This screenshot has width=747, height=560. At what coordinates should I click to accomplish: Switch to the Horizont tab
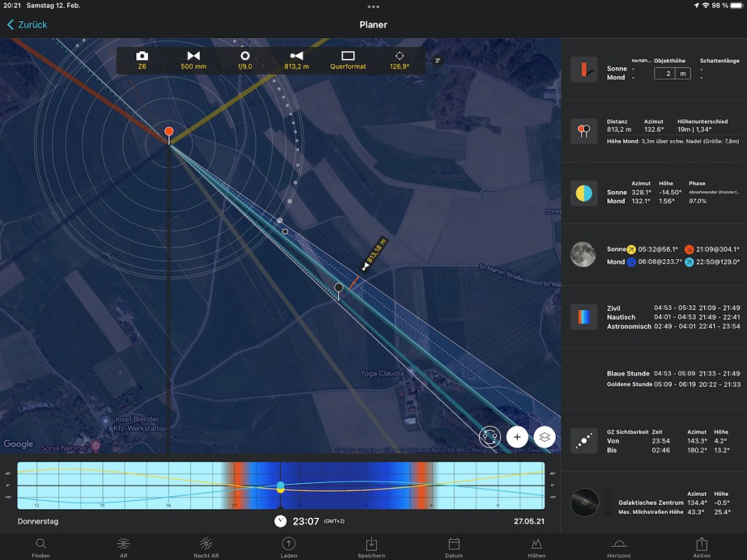click(619, 548)
